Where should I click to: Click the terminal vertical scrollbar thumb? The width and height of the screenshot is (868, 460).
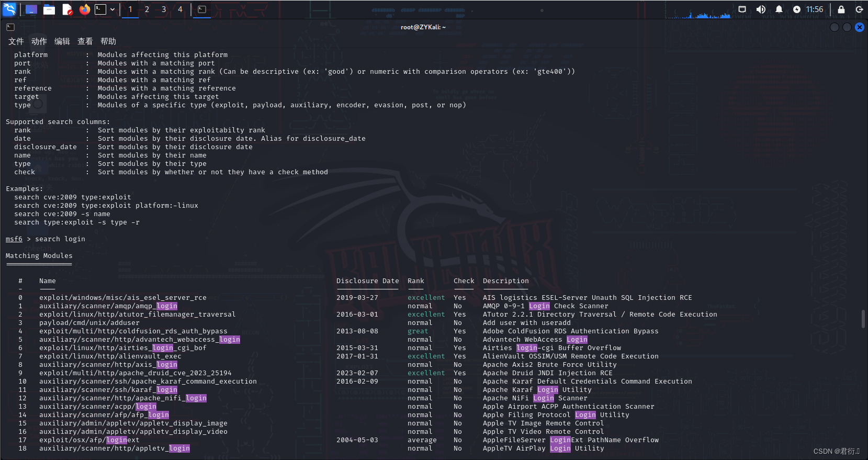pos(863,319)
